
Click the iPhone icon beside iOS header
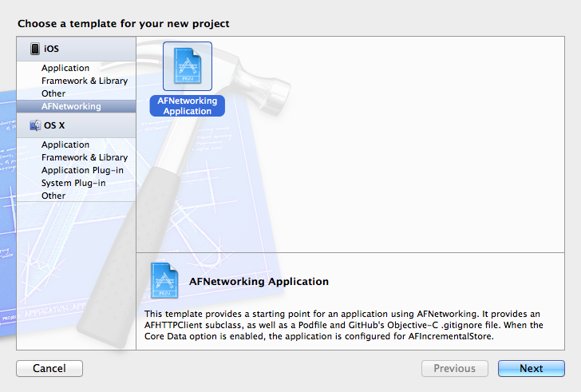35,49
